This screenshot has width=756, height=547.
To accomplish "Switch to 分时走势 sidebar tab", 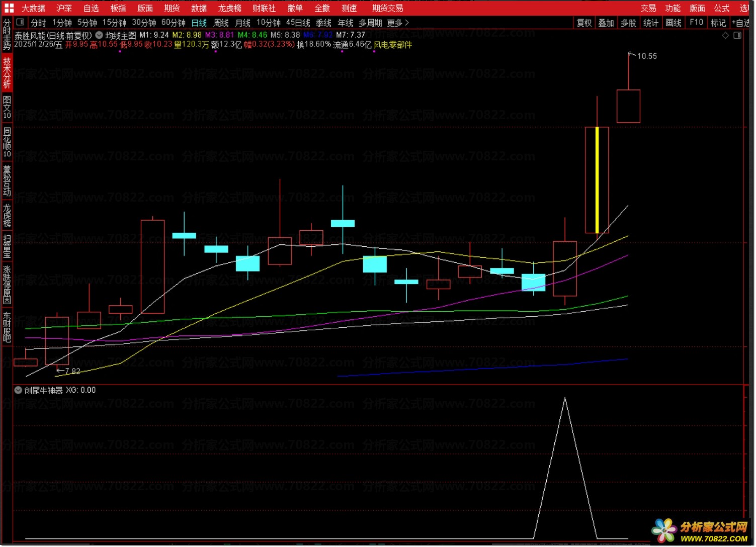I will [x=7, y=34].
